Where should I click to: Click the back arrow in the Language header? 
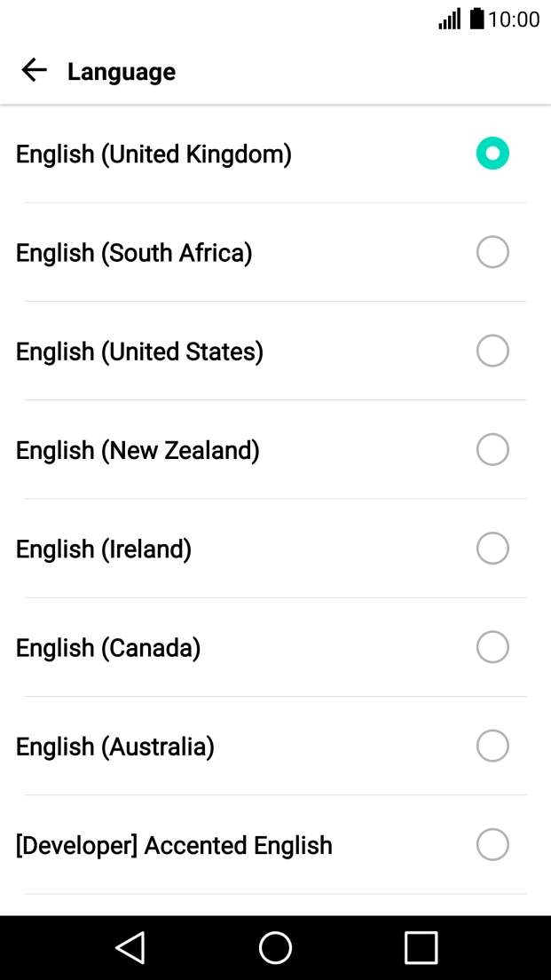click(34, 70)
